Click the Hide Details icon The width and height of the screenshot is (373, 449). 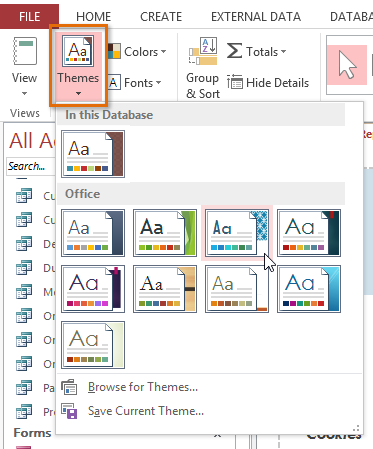235,82
